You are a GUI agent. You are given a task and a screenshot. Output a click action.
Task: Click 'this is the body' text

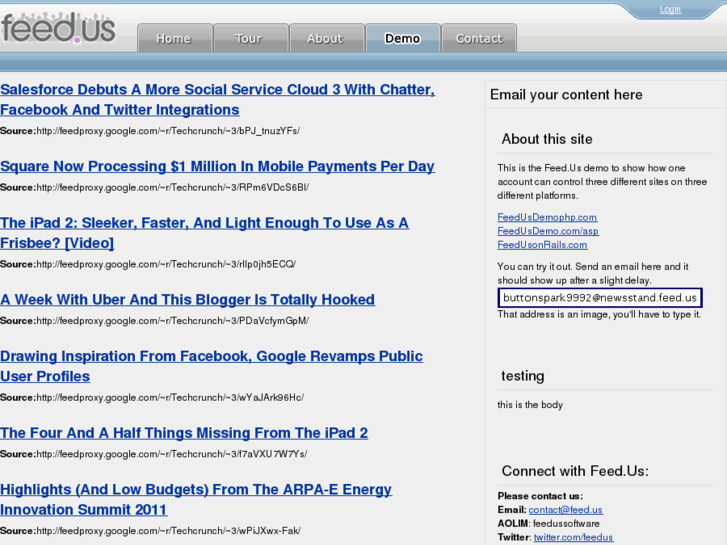[530, 405]
